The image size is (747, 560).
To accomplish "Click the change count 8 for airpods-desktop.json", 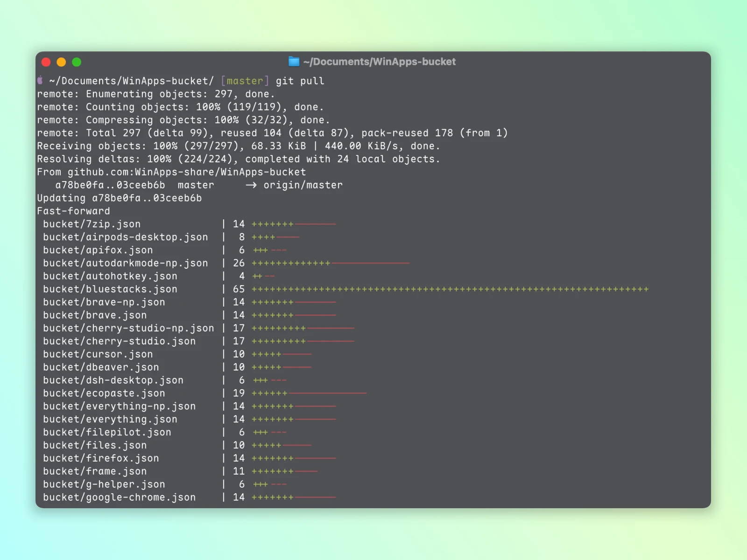I will coord(242,237).
